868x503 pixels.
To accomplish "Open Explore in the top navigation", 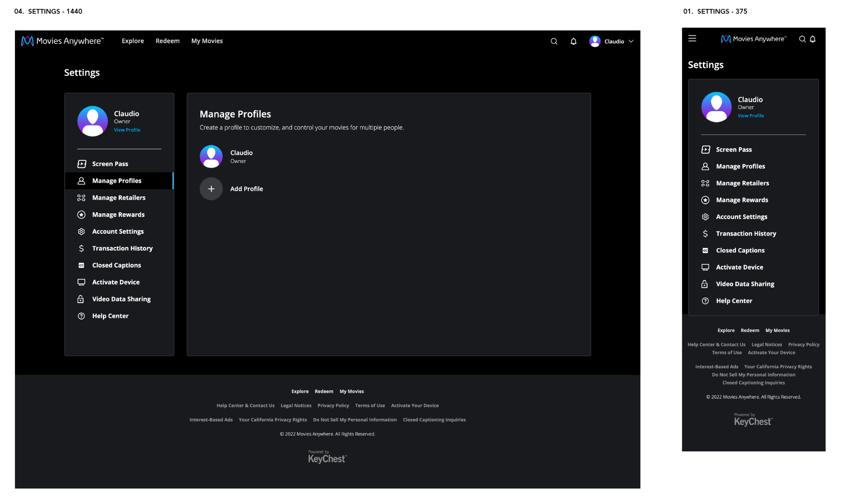I will (133, 41).
